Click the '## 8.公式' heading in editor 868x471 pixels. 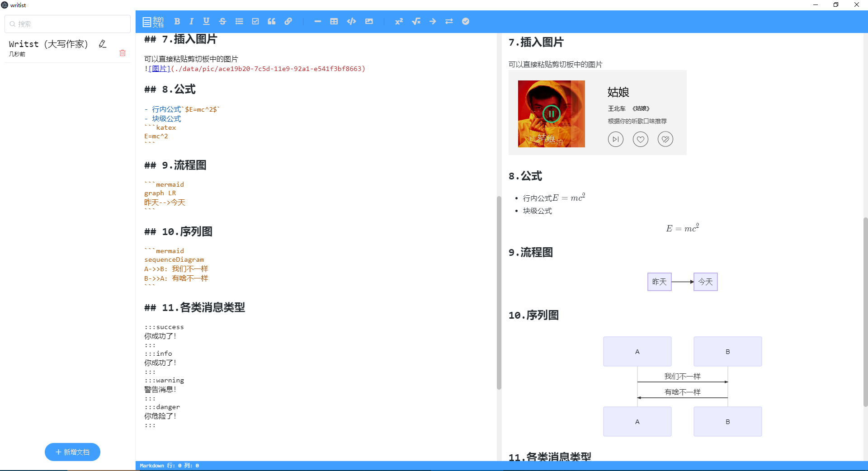pyautogui.click(x=170, y=89)
